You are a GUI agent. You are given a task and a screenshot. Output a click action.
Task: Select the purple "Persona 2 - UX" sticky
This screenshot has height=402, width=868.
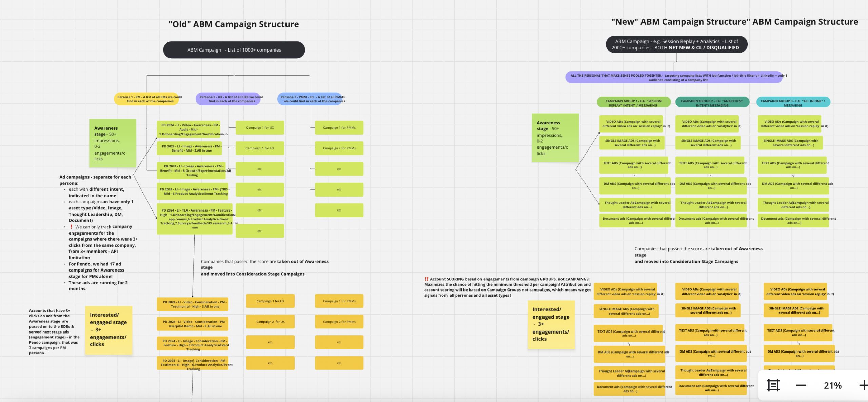tap(229, 99)
